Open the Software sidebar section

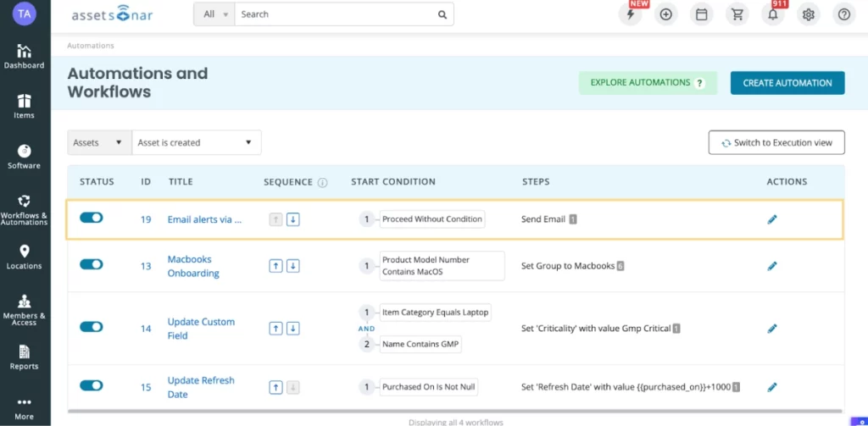coord(25,158)
